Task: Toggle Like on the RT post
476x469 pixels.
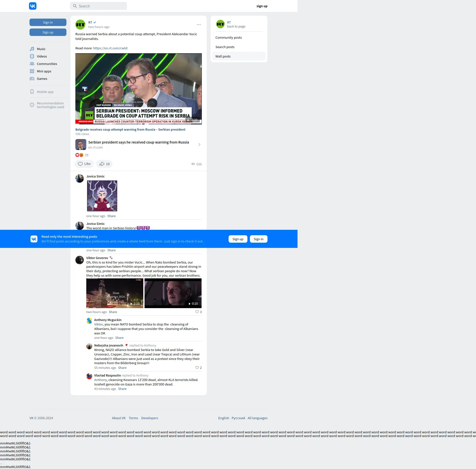Action: tap(84, 164)
